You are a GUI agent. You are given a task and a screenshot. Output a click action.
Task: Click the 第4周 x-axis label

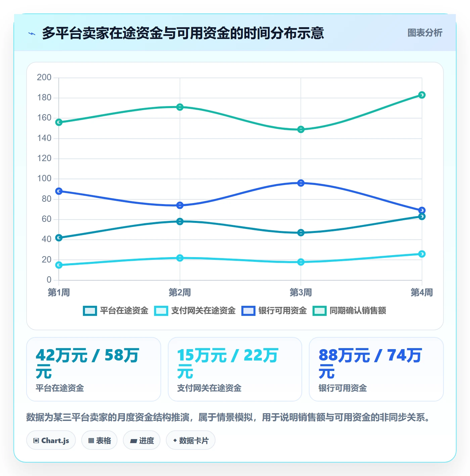[x=422, y=292]
